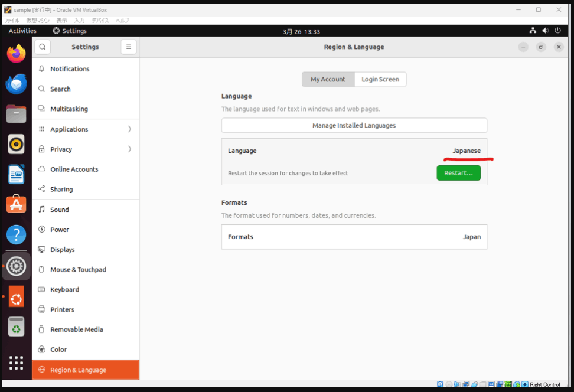Viewport: 574px width, 392px height.
Task: Open Ubuntu Software store icon
Action: click(x=16, y=204)
